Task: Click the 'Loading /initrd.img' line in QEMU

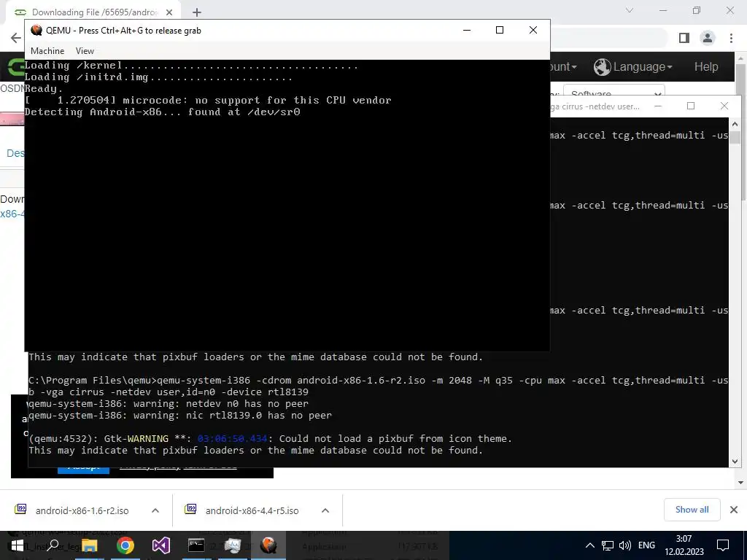Action: pos(158,77)
